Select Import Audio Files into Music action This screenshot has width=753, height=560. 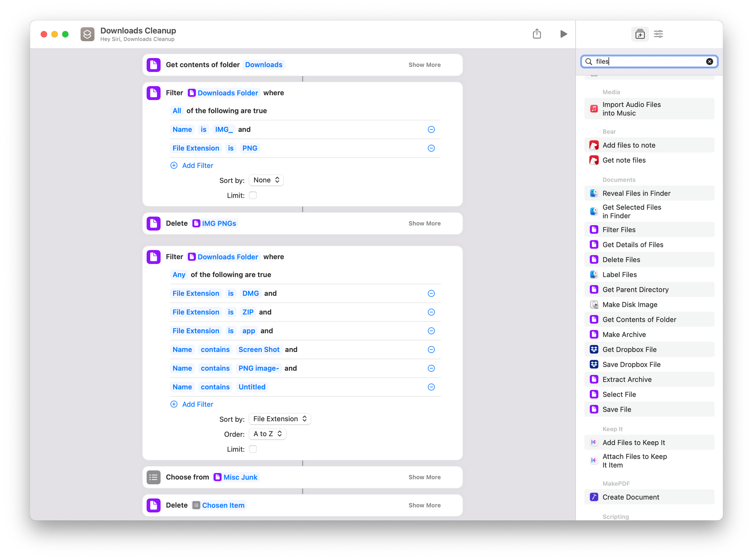(649, 109)
